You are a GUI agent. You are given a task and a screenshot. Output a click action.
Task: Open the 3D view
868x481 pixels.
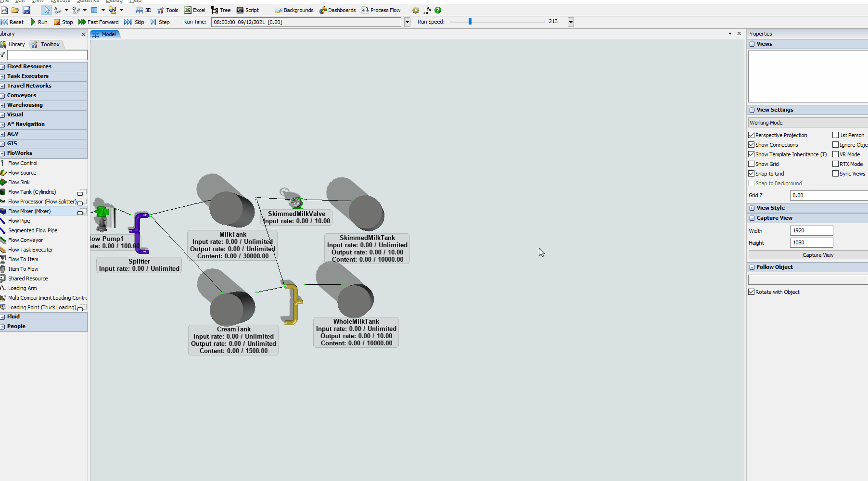pyautogui.click(x=143, y=10)
